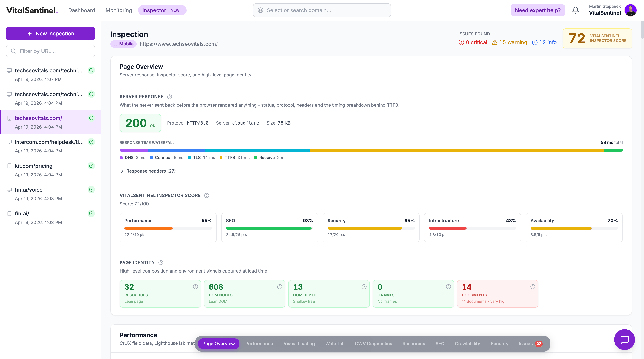The image size is (644, 359).
Task: Switch to the CWV Diagnostics tab
Action: [x=373, y=344]
